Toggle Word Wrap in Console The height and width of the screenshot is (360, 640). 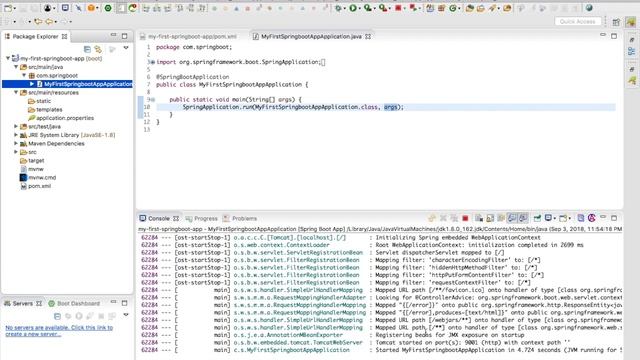tap(501, 218)
